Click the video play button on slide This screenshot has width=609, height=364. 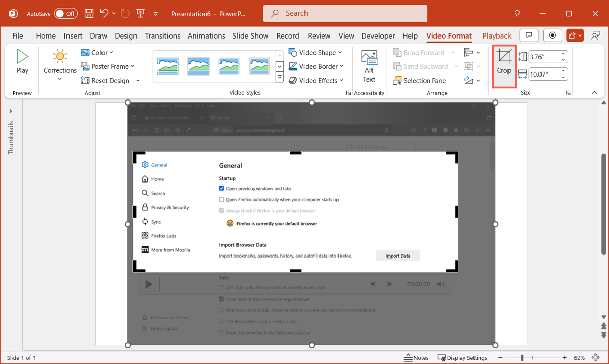point(149,284)
